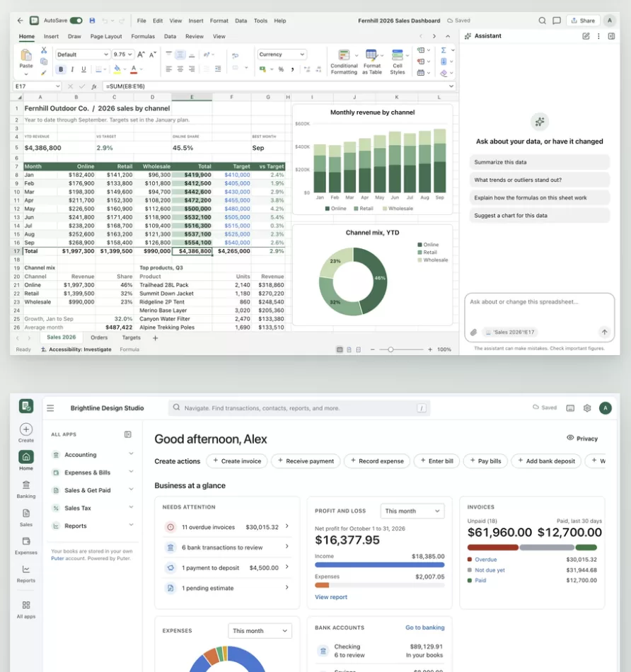Click the percent style icon in the ribbon

click(281, 69)
